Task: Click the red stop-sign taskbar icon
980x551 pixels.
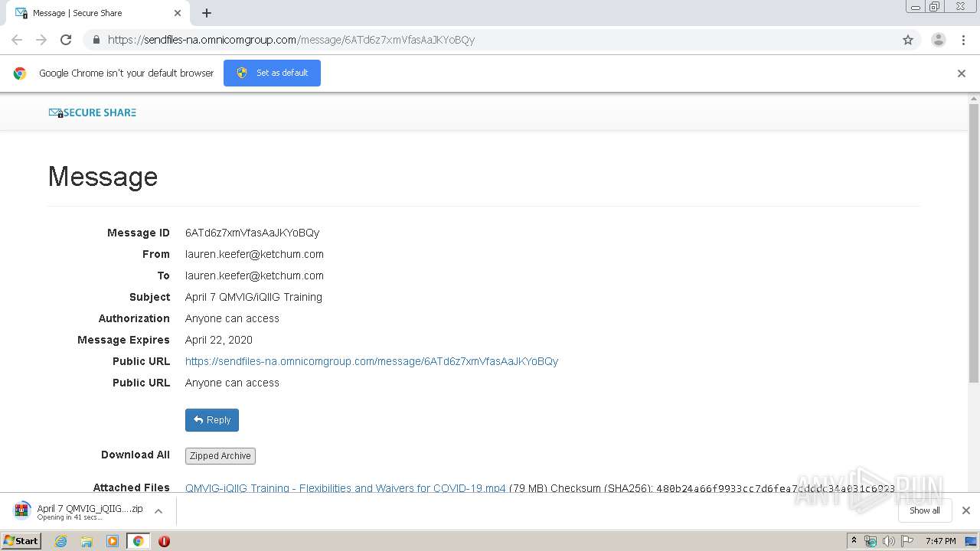Action: tap(164, 541)
